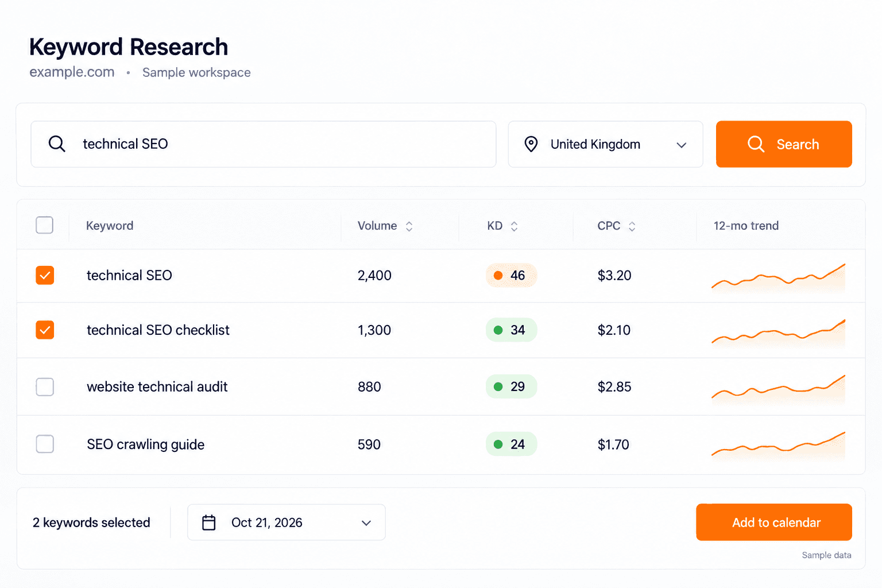
Task: Open the Oct 21, 2026 date dropdown
Action: (x=286, y=523)
